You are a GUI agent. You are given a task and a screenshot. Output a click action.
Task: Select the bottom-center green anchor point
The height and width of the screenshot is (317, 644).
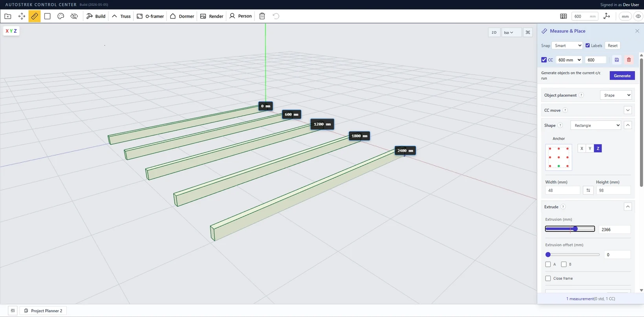[x=559, y=166]
